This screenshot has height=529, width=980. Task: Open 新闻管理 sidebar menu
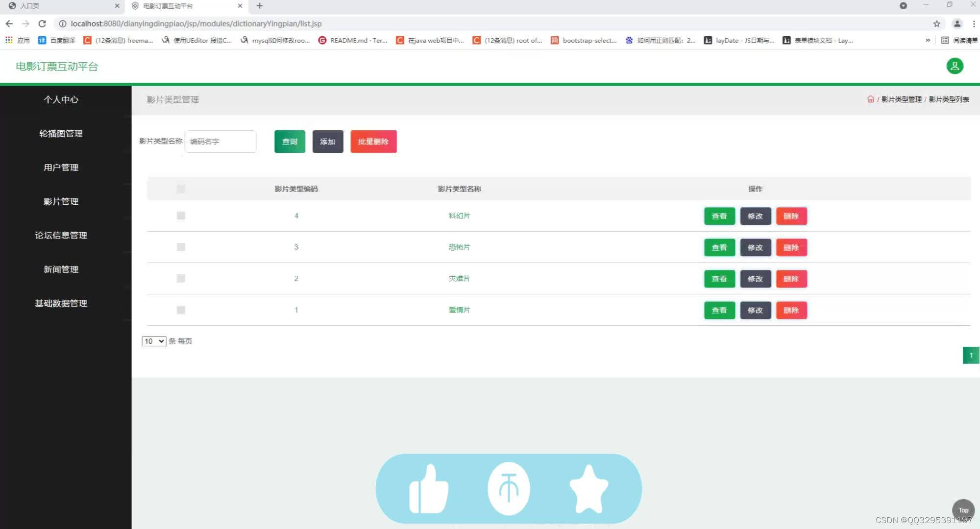point(61,269)
